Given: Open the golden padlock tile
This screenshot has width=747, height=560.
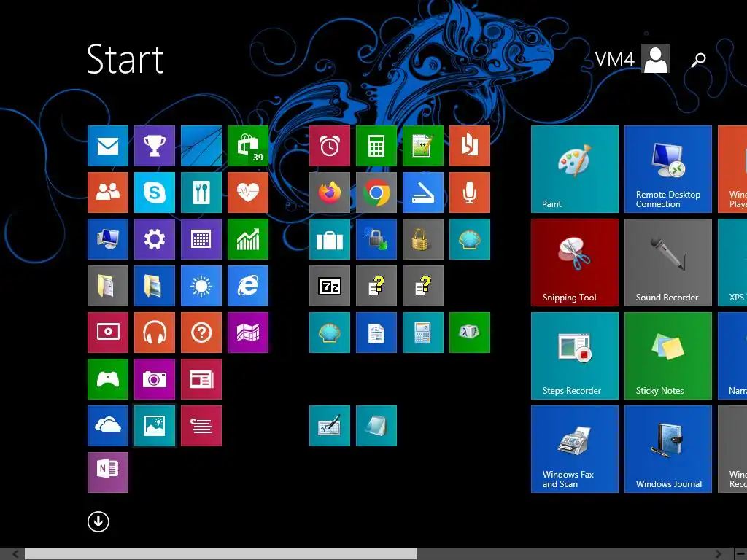Looking at the screenshot, I should click(x=423, y=239).
